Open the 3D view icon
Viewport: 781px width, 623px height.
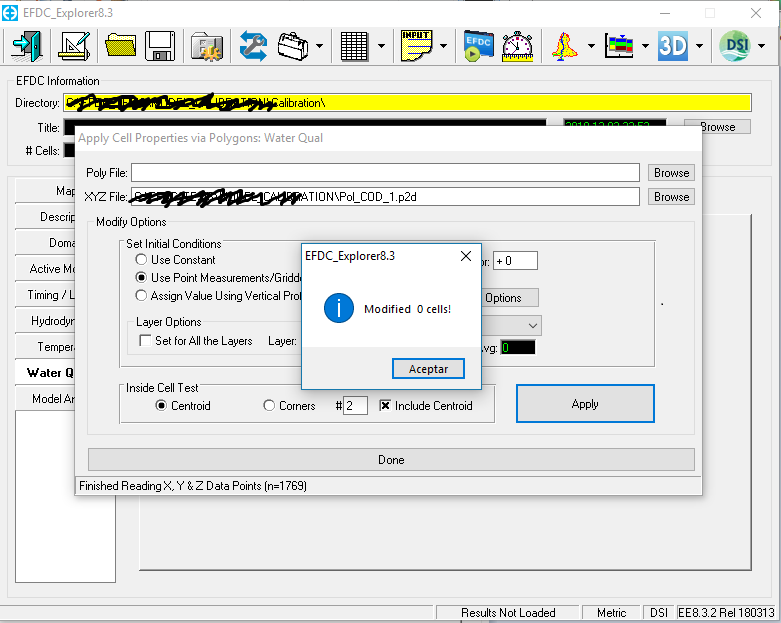tap(673, 46)
